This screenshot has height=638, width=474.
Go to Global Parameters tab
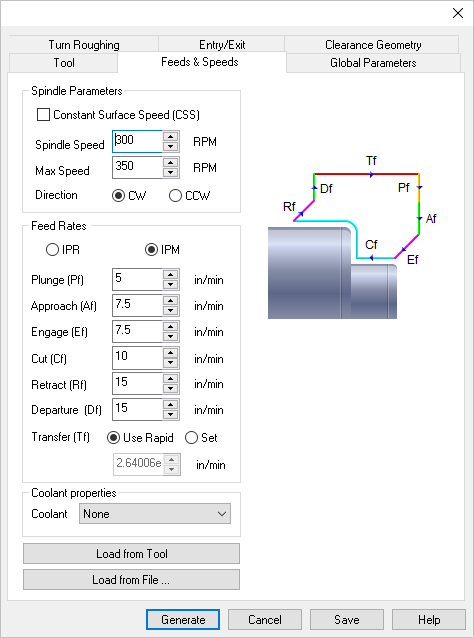[373, 63]
